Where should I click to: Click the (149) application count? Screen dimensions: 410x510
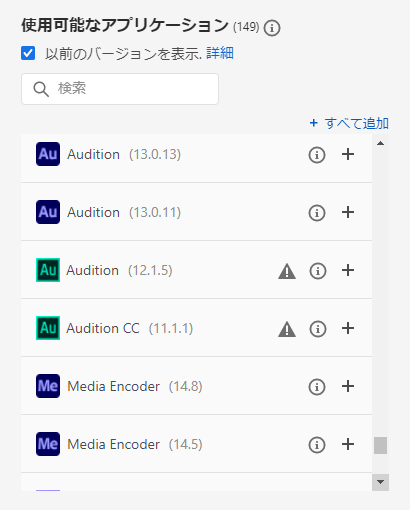coord(246,27)
